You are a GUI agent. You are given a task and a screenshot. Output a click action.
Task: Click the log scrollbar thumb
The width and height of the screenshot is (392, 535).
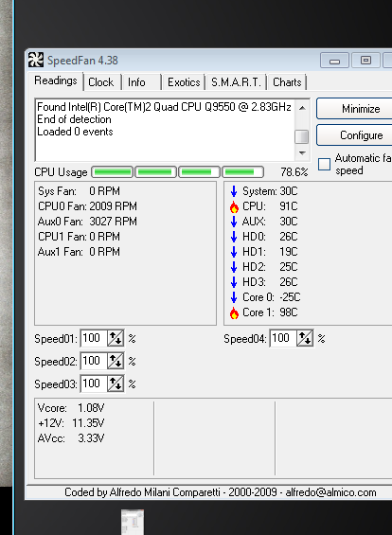pyautogui.click(x=302, y=136)
